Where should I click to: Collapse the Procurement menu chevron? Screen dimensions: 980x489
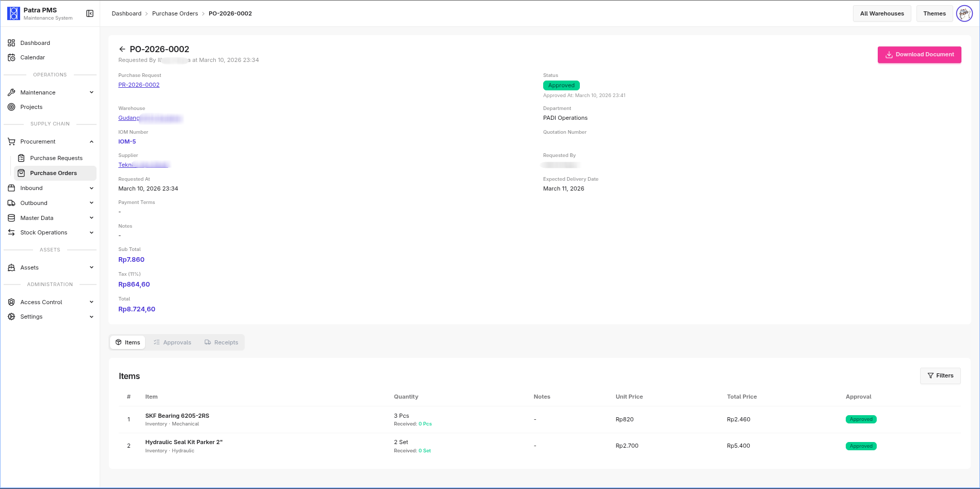pyautogui.click(x=91, y=141)
